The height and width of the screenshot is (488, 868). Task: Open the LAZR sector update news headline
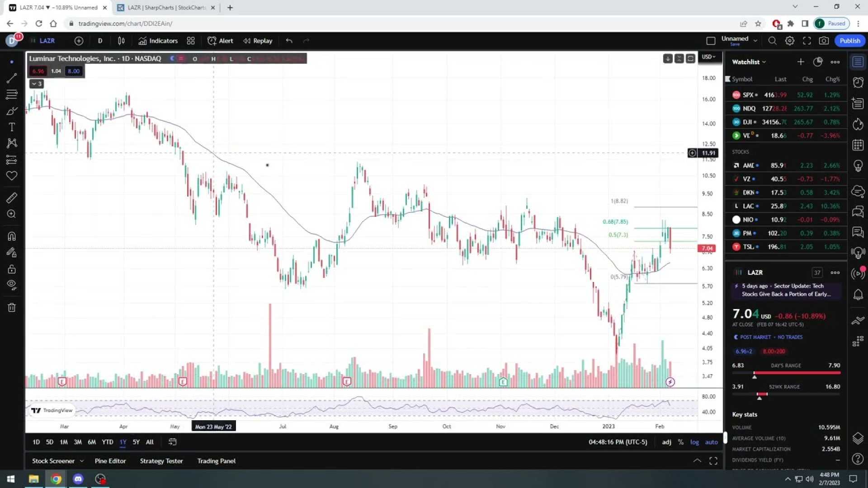click(786, 290)
